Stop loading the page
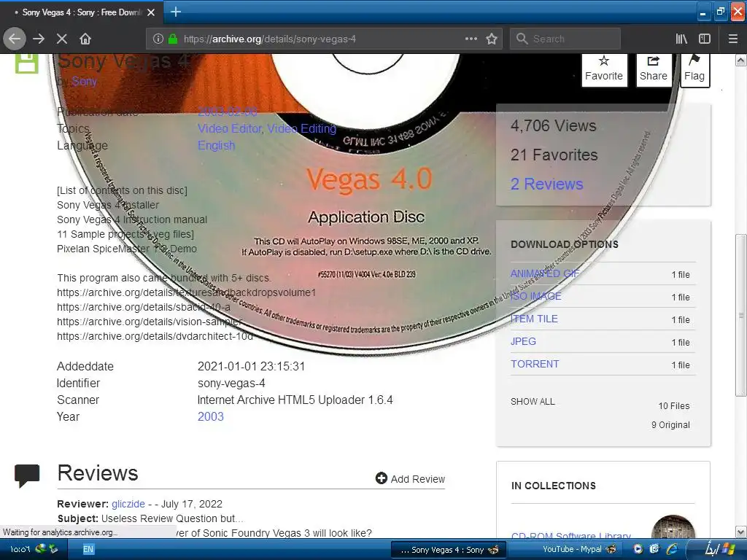Image resolution: width=747 pixels, height=560 pixels. point(61,39)
